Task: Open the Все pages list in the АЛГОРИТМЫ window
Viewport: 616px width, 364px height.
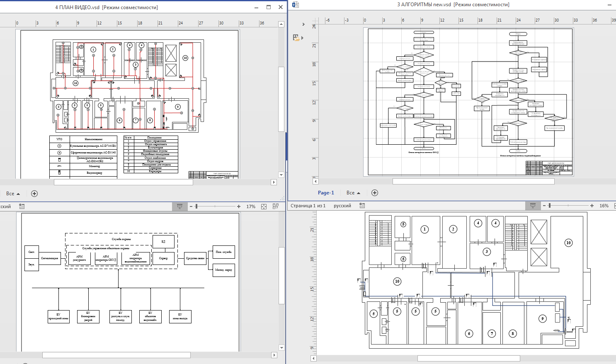Action: pyautogui.click(x=353, y=193)
